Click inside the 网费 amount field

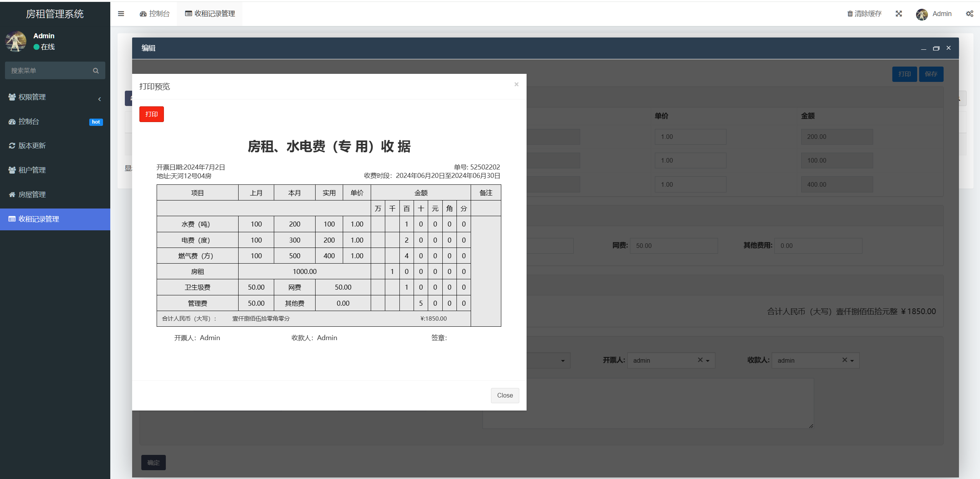pos(674,246)
